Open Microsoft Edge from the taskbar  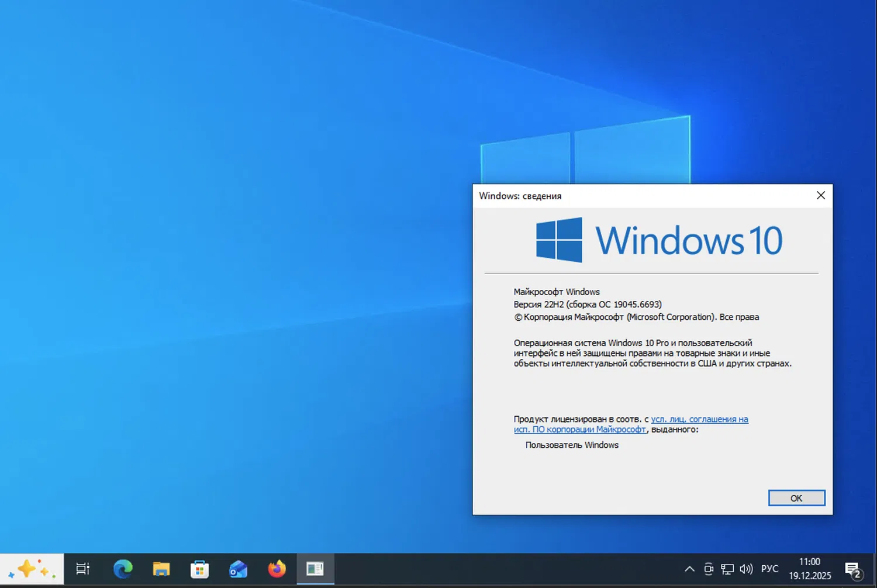coord(123,569)
